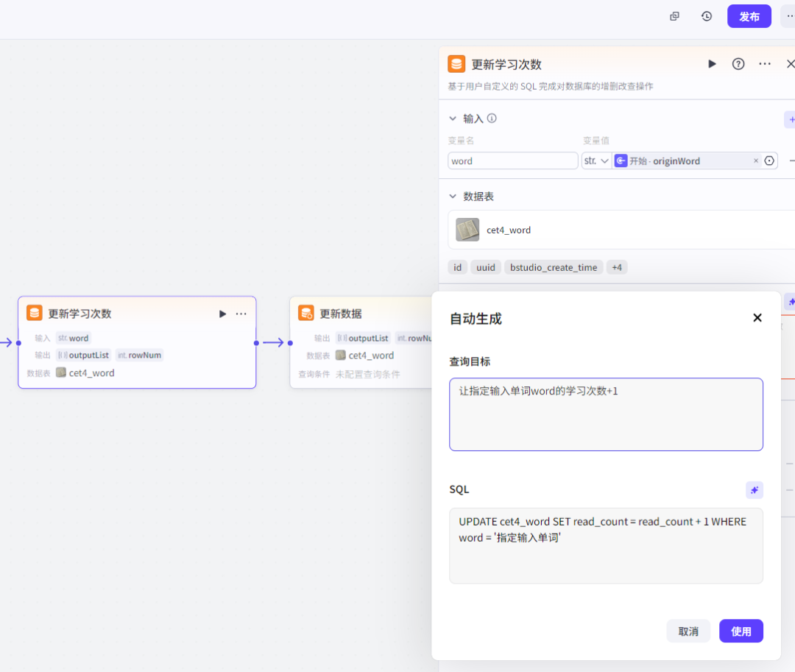Cancel the 自动生成 dialog
795x672 pixels.
(x=688, y=631)
